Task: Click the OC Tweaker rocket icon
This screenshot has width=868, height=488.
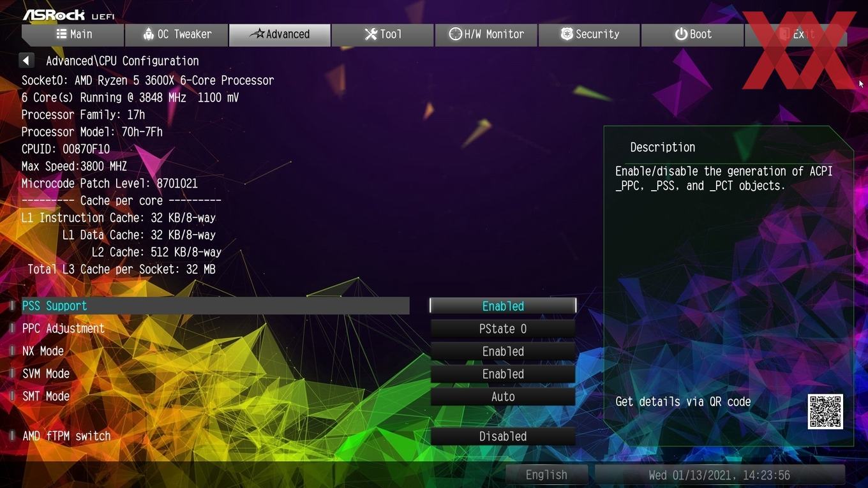Action: click(148, 34)
